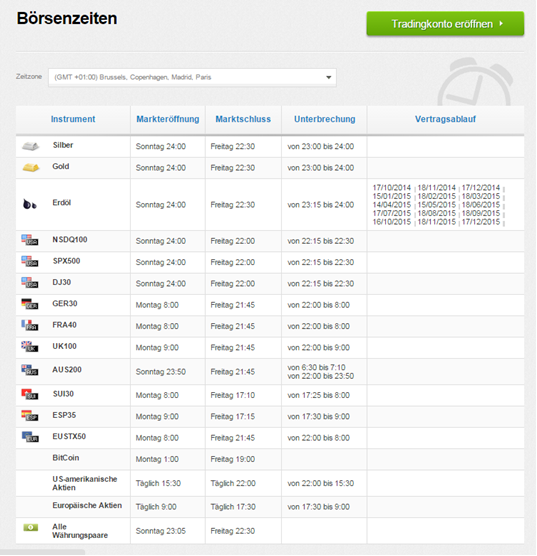
Task: Click the horizontal scrollbar thumb at page bottom
Action: 42,552
